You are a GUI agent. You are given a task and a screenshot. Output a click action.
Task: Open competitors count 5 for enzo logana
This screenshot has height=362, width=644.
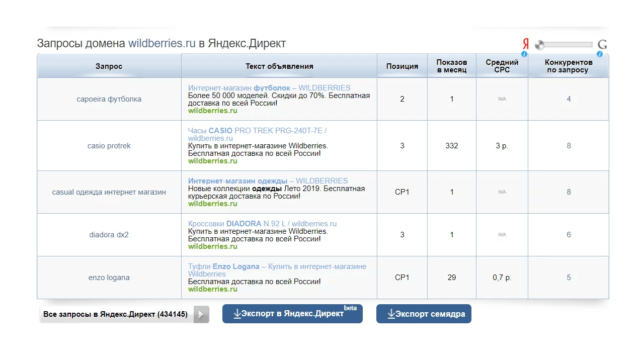coord(569,278)
